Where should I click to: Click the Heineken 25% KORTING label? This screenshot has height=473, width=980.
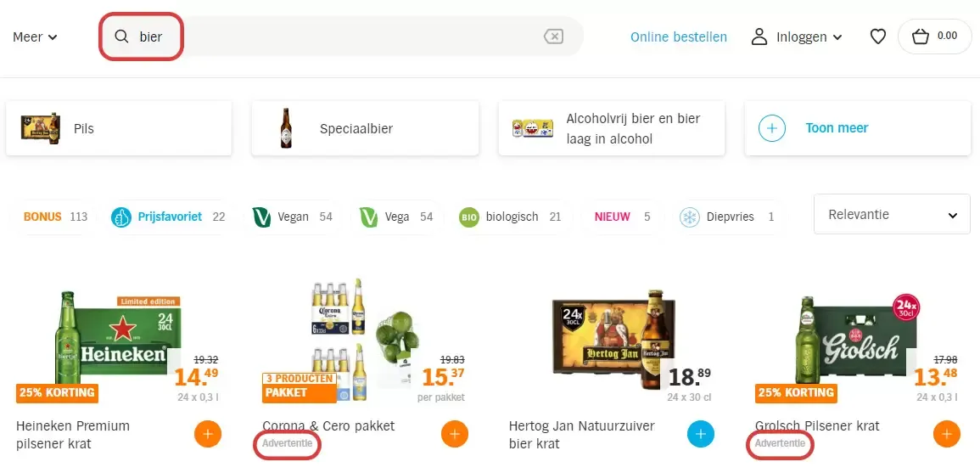(57, 393)
